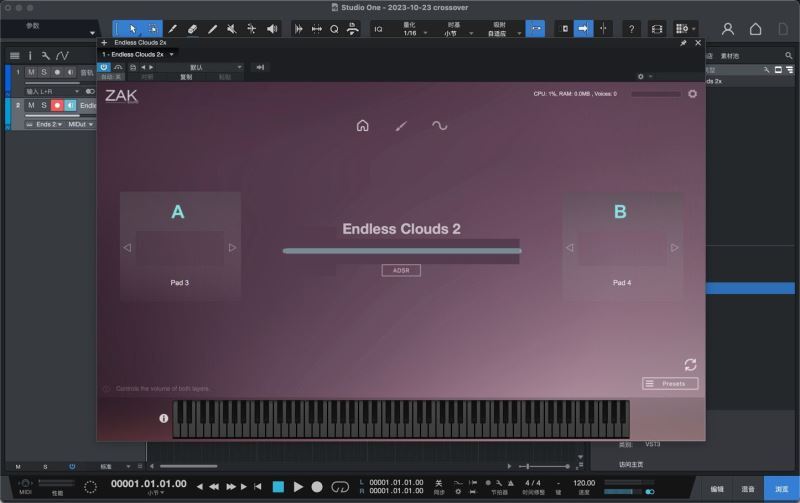Toggle loop playback

pos(340,488)
